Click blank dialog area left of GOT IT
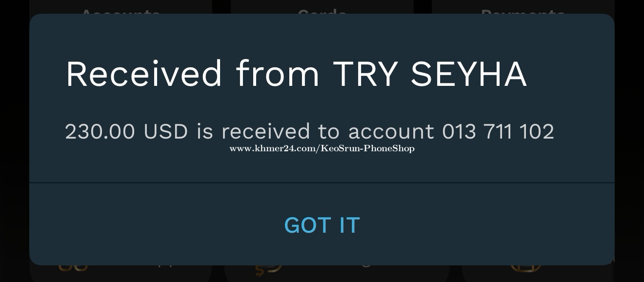 [x=156, y=225]
